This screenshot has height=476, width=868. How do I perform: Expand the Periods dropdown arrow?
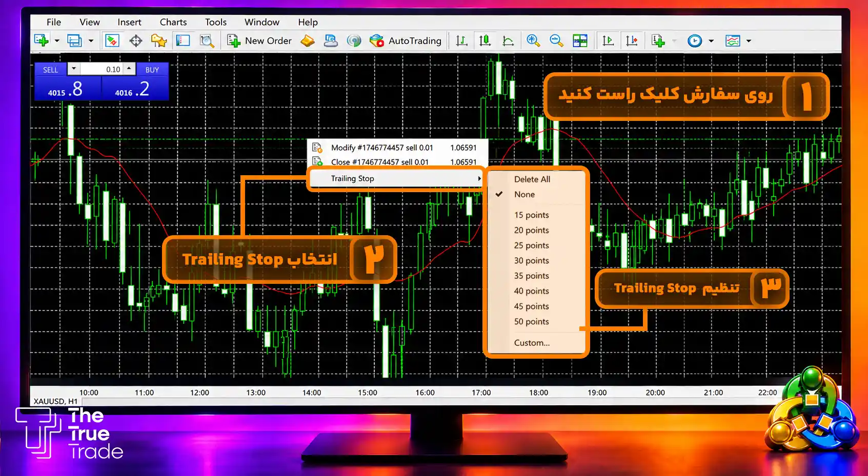(711, 40)
